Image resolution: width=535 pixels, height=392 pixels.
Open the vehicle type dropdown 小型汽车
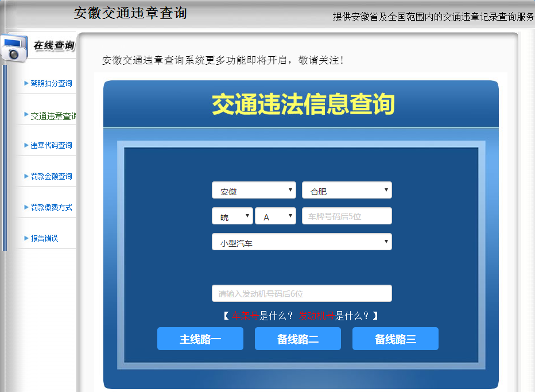click(301, 242)
